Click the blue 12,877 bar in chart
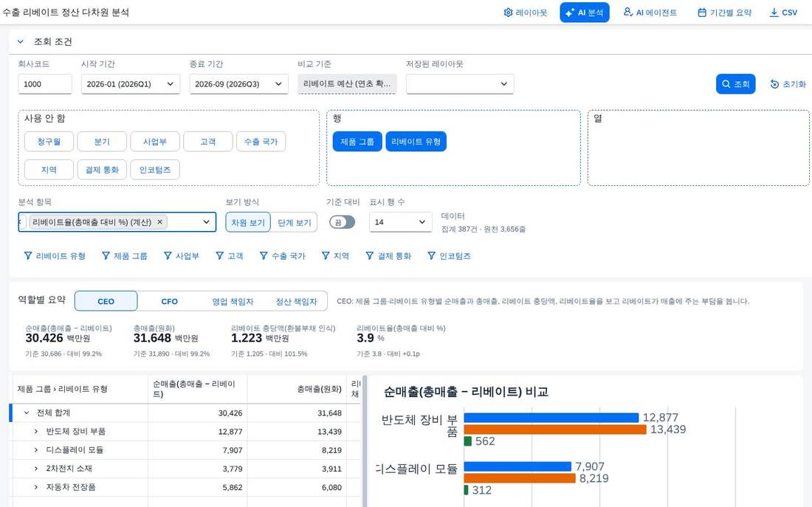Screen dimensions: 812x507 pyautogui.click(x=551, y=418)
